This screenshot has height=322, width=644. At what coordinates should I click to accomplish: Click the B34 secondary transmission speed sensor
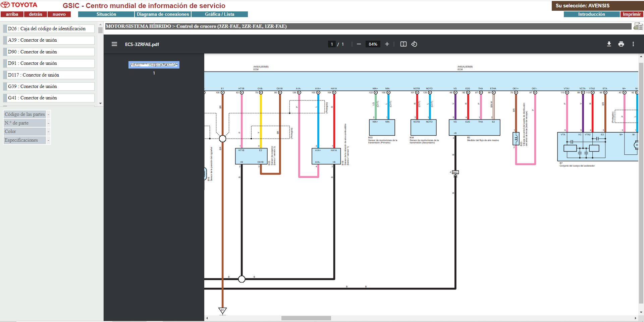423,128
